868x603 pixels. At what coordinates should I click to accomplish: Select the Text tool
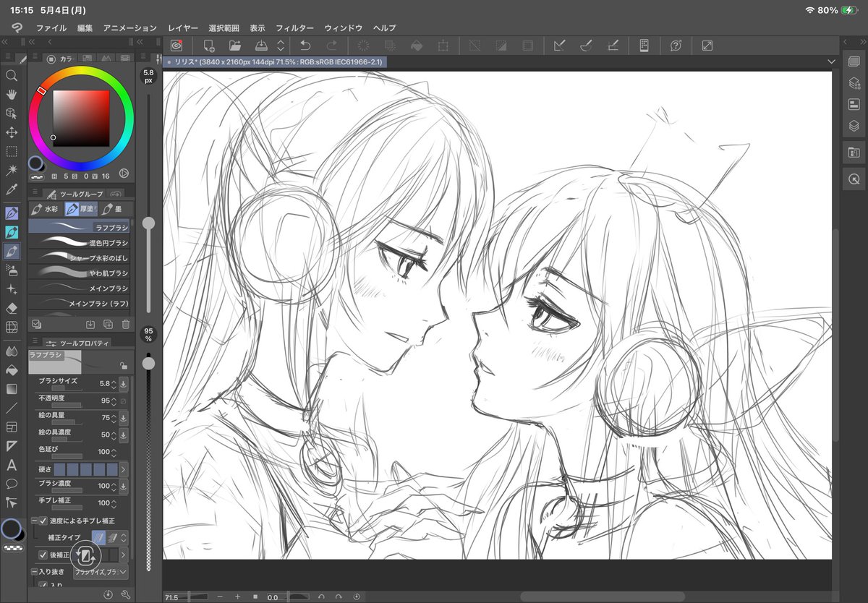click(x=12, y=465)
